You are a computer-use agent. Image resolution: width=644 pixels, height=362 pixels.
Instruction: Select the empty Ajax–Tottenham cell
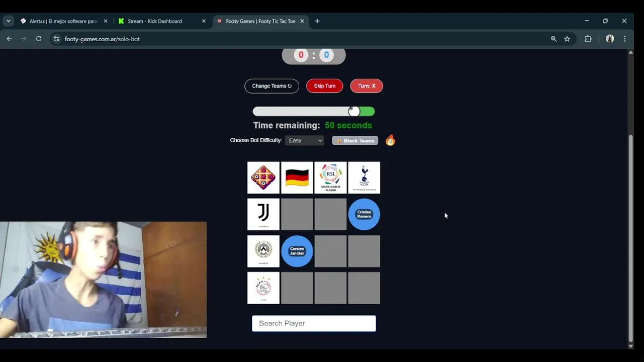coord(364,288)
